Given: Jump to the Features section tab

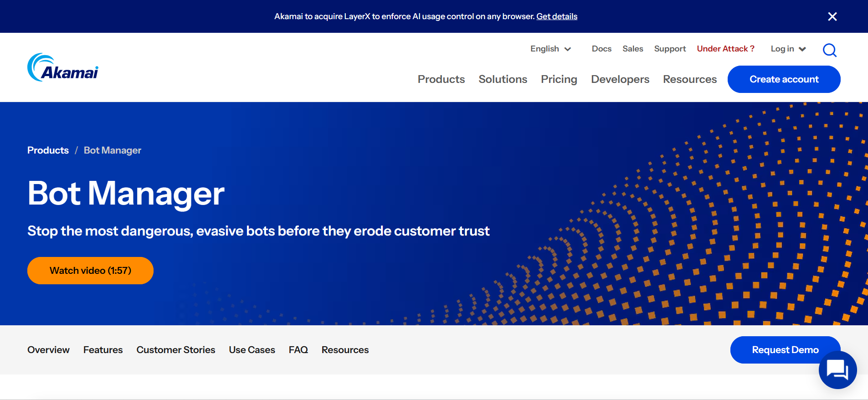Looking at the screenshot, I should [103, 350].
